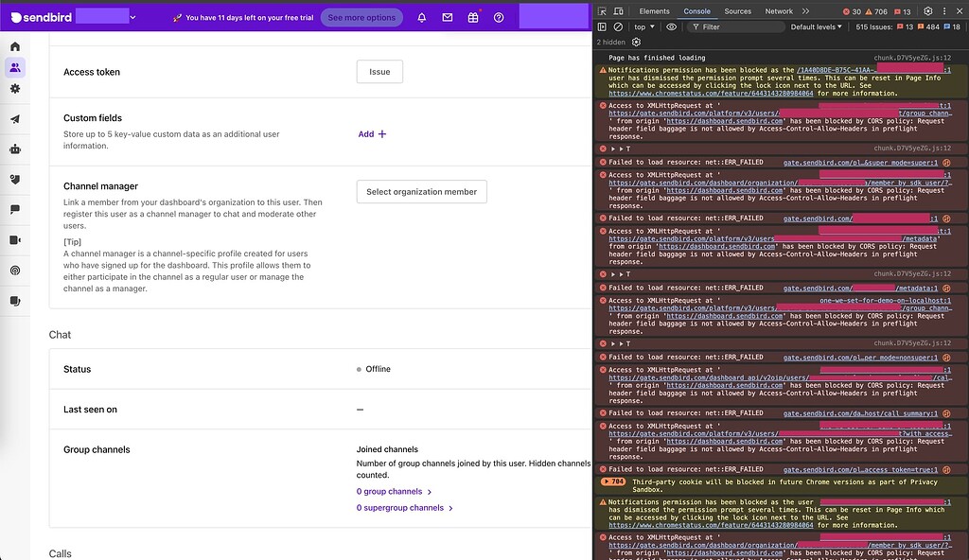Screen dimensions: 969x560
Task: Click the Issue button for Access token
Action: (378, 71)
